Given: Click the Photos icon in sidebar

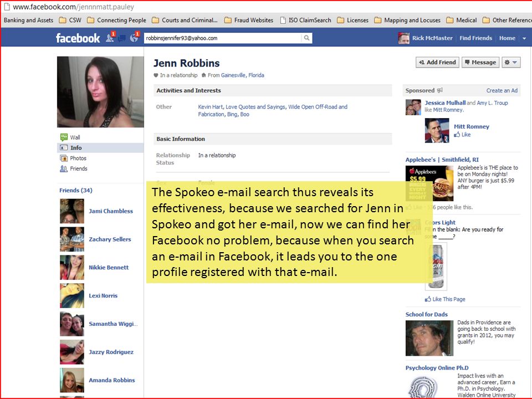Looking at the screenshot, I should click(64, 158).
